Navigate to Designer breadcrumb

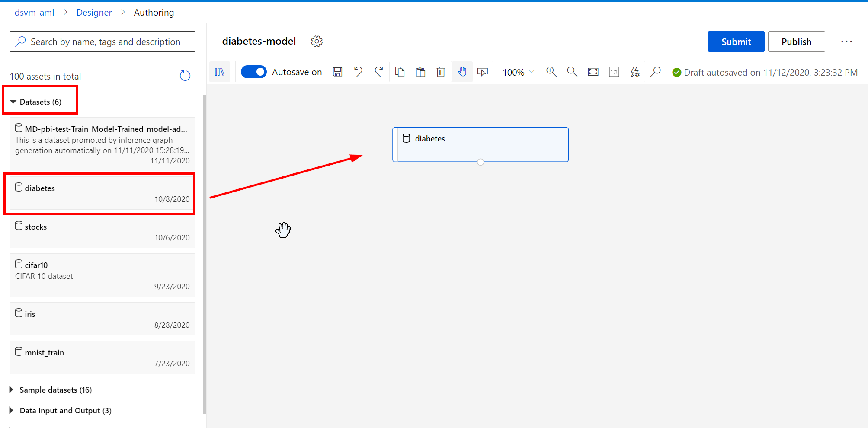click(94, 13)
